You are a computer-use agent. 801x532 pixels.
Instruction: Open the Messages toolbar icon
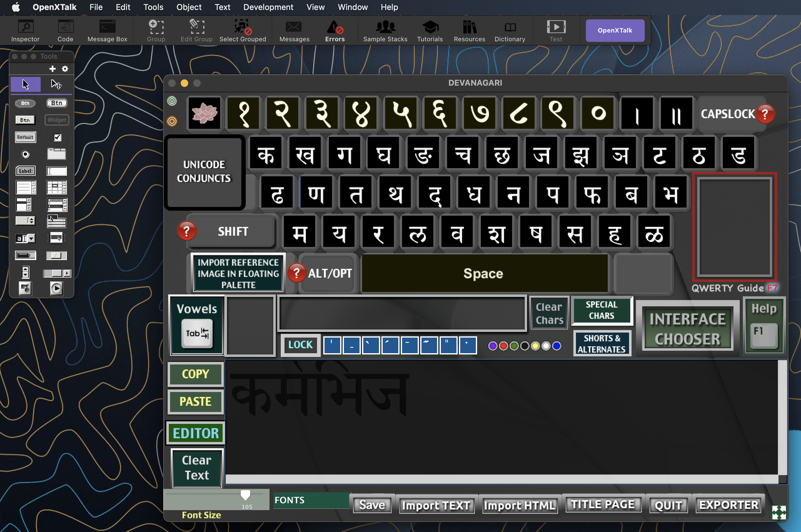click(x=294, y=31)
